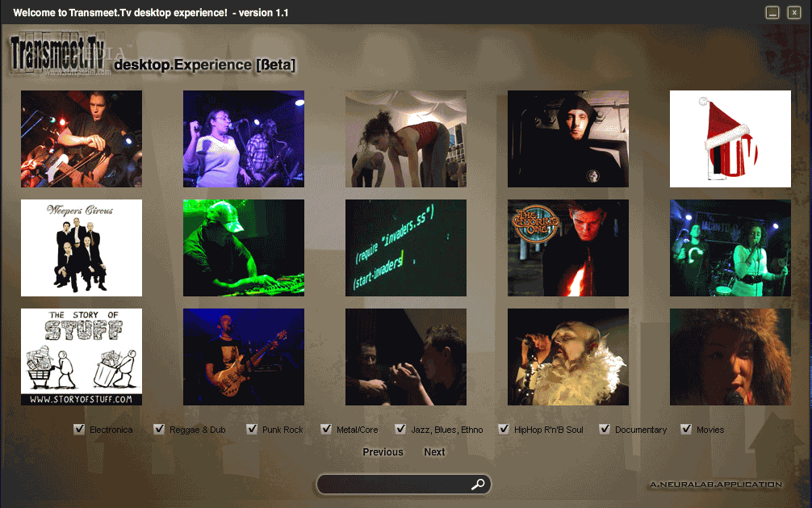Play The Story of Stuff video
The height and width of the screenshot is (508, 812).
pos(82,357)
